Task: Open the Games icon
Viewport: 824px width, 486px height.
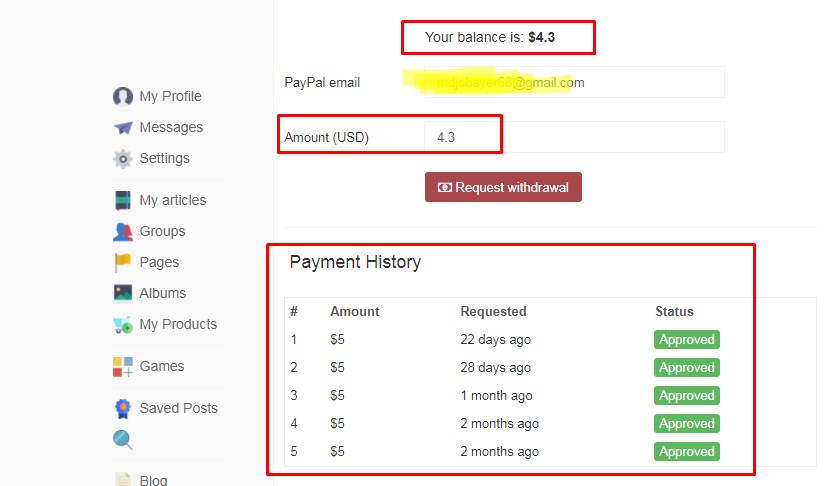Action: 123,366
